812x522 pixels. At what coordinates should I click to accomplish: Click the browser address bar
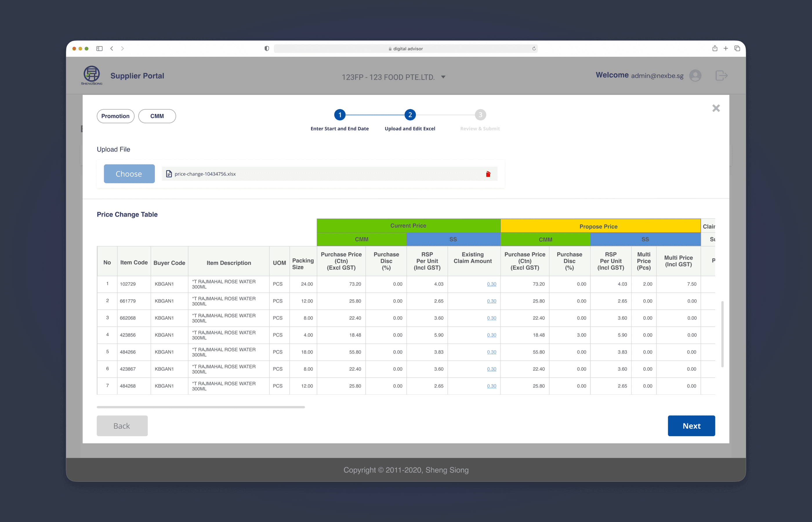[x=406, y=48]
